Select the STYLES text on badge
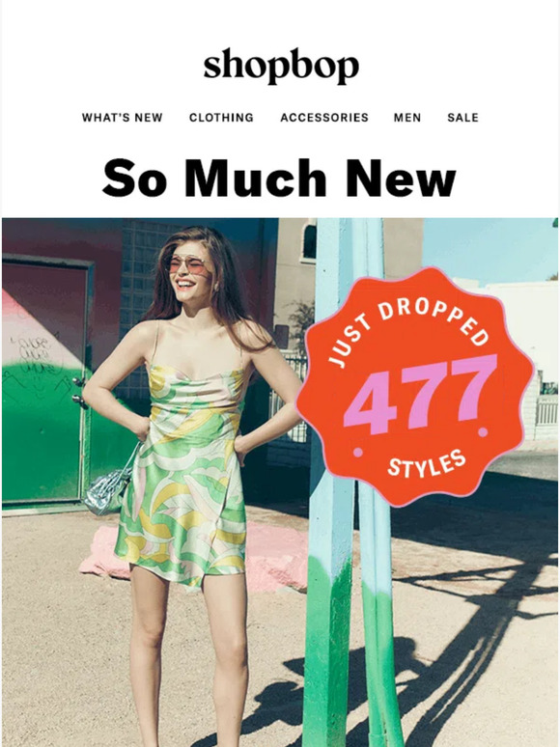This screenshot has height=747, width=560. [x=426, y=463]
